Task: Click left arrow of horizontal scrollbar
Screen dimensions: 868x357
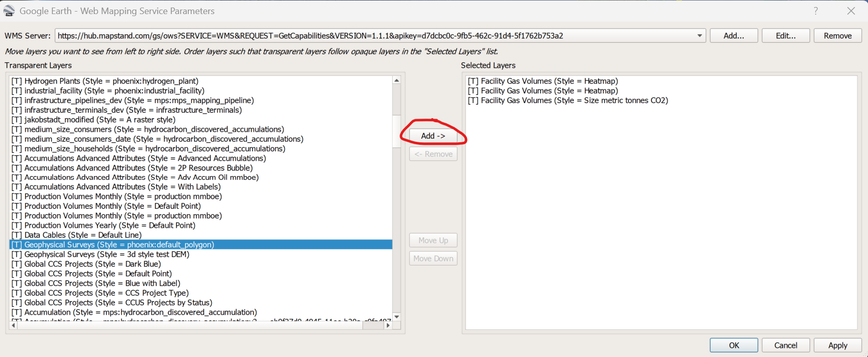Action: pos(14,325)
